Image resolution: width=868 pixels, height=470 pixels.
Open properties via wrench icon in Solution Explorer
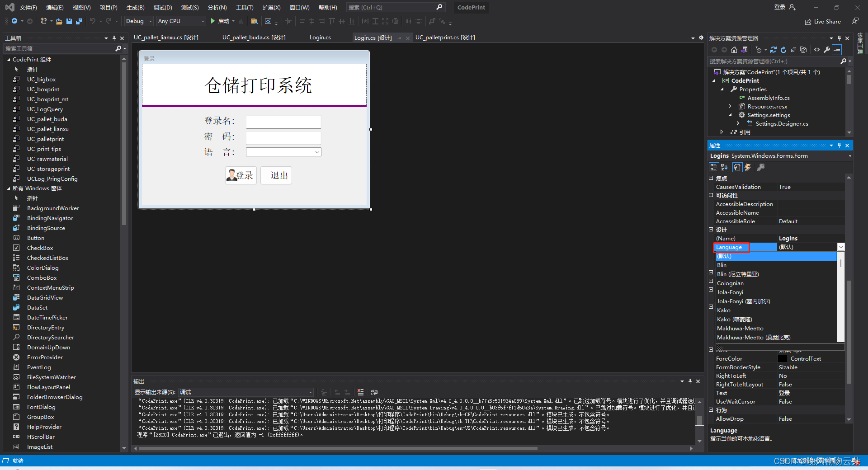[x=827, y=50]
